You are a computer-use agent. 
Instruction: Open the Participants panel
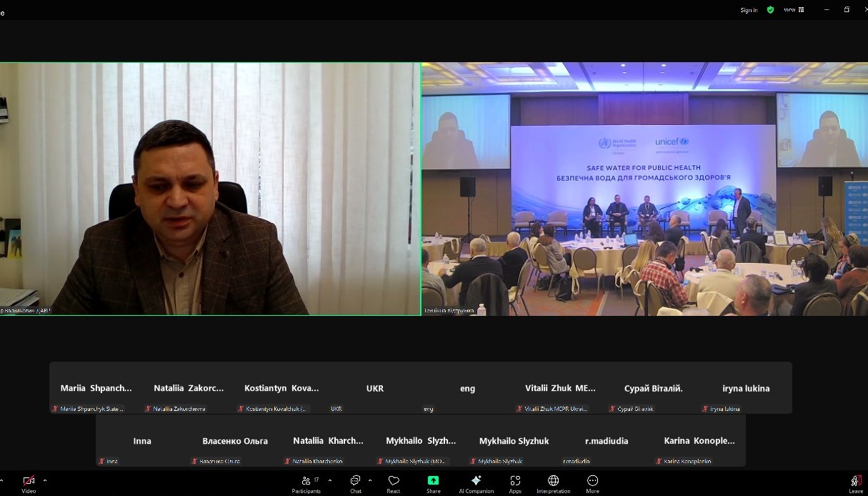(306, 484)
